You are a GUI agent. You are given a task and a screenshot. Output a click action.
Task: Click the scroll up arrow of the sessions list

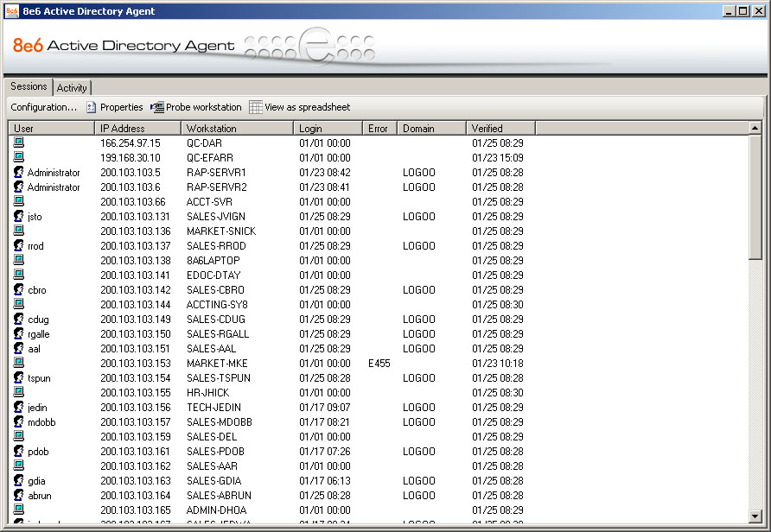(x=755, y=128)
